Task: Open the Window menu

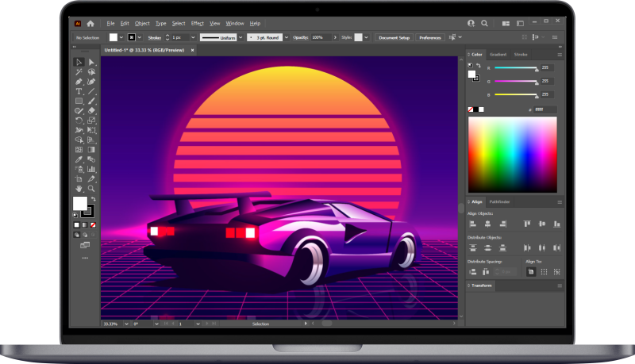Action: (x=235, y=24)
